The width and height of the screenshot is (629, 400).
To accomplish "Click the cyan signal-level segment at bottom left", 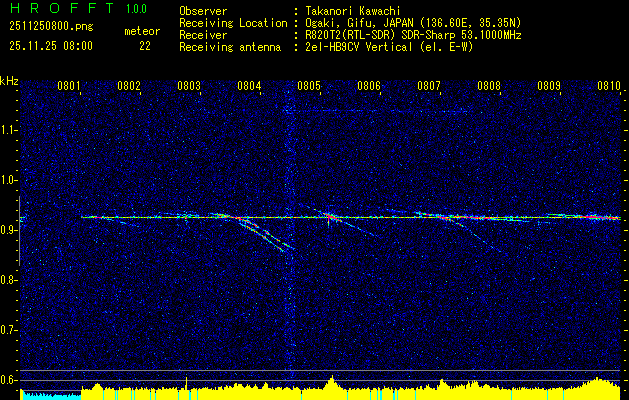I will 51,395.
